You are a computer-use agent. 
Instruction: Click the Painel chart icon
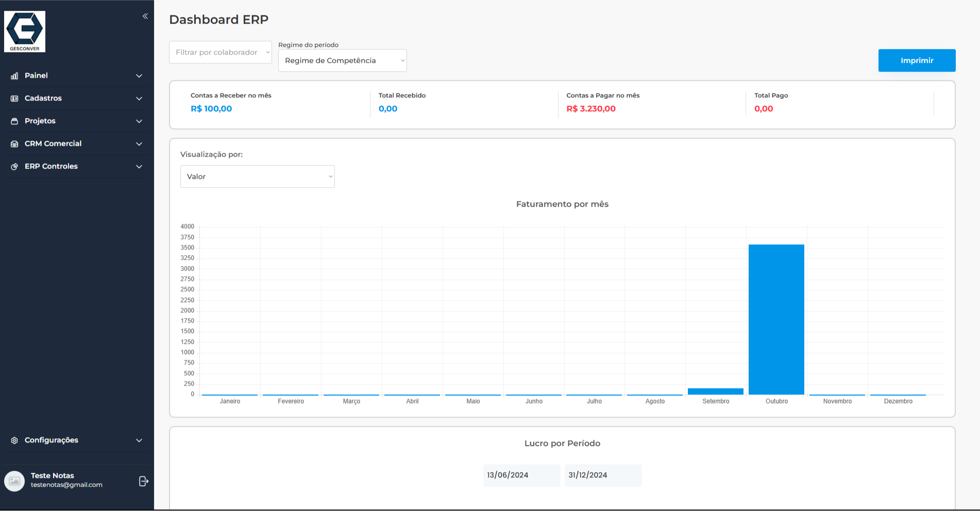14,76
